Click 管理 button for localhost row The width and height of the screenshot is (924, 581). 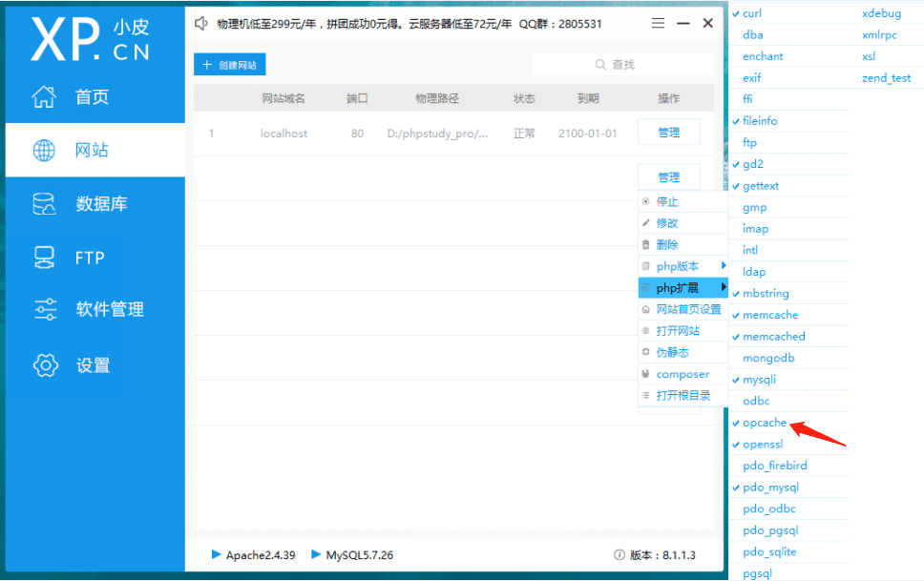pos(668,133)
